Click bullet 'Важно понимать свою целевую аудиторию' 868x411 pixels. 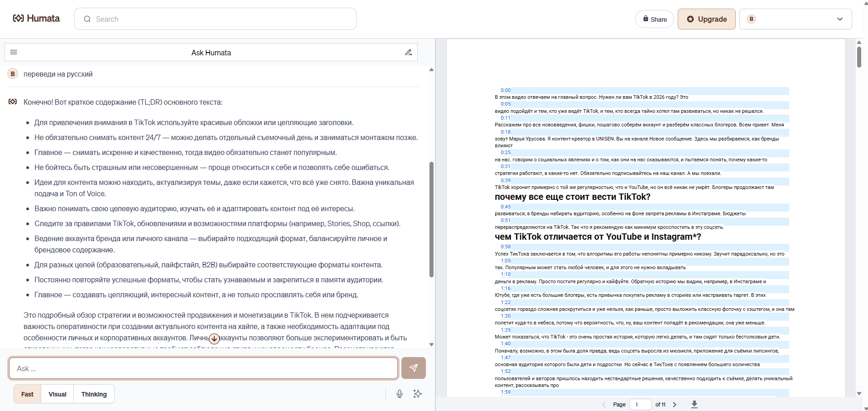point(195,208)
